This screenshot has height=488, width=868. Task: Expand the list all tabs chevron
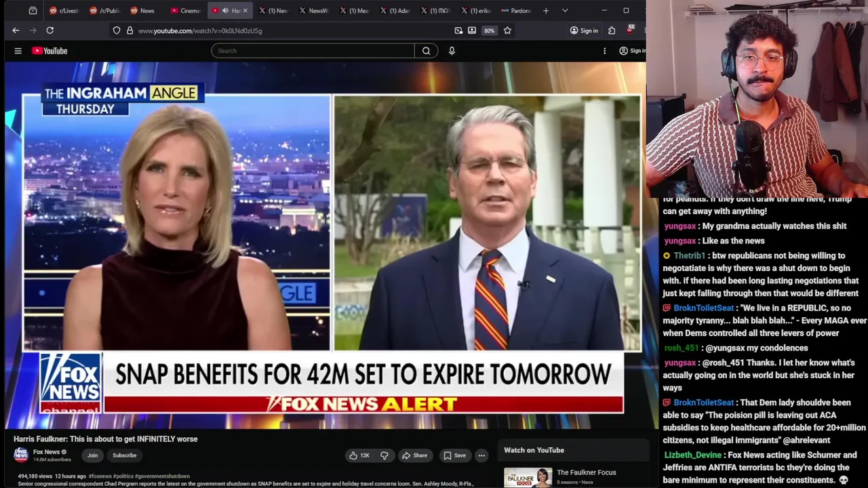[565, 11]
